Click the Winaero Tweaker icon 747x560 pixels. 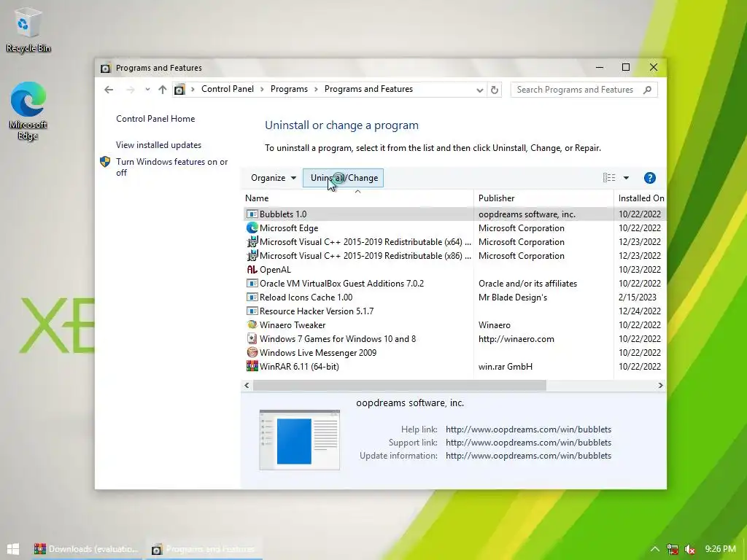coord(252,324)
